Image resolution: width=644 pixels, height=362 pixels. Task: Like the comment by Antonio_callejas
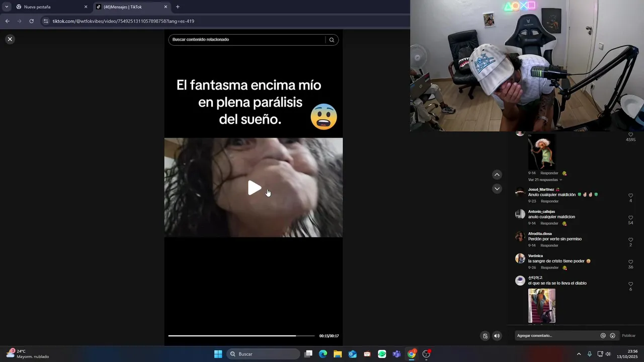pyautogui.click(x=630, y=218)
